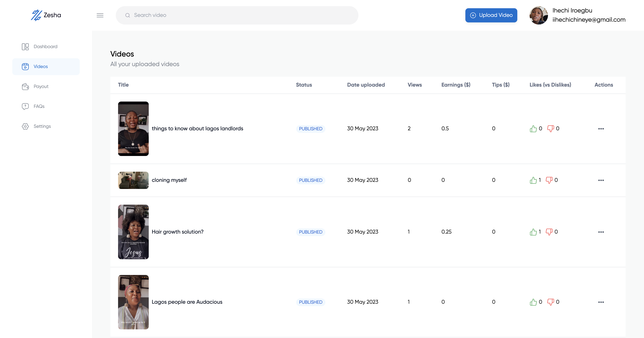This screenshot has width=644, height=338.
Task: Open the FAQs sidebar icon
Action: tap(25, 106)
